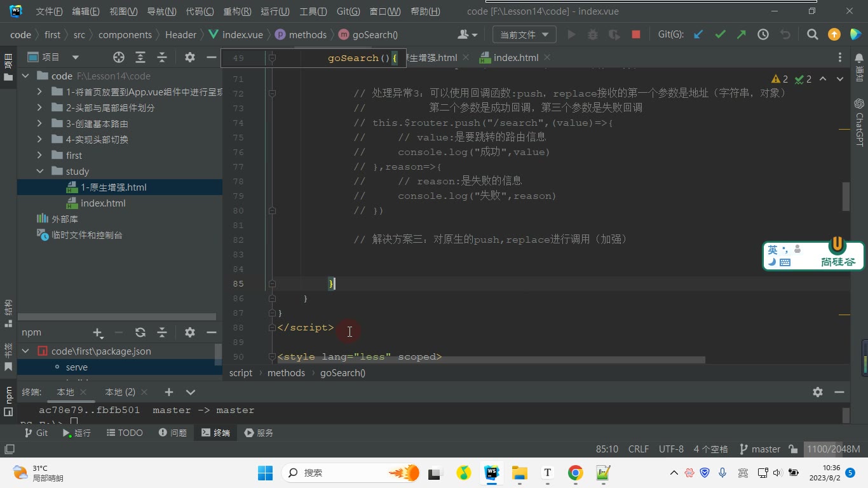This screenshot has width=868, height=488.
Task: Open the 当前文件 run configuration dropdown
Action: pyautogui.click(x=524, y=35)
